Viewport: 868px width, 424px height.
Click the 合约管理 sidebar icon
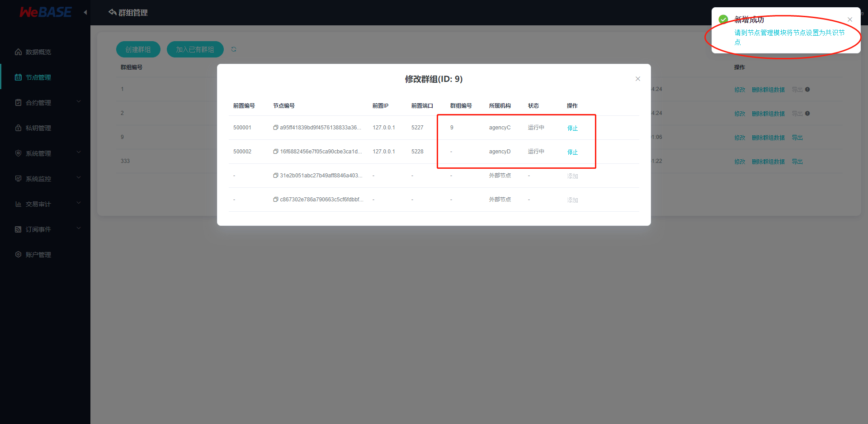click(18, 103)
